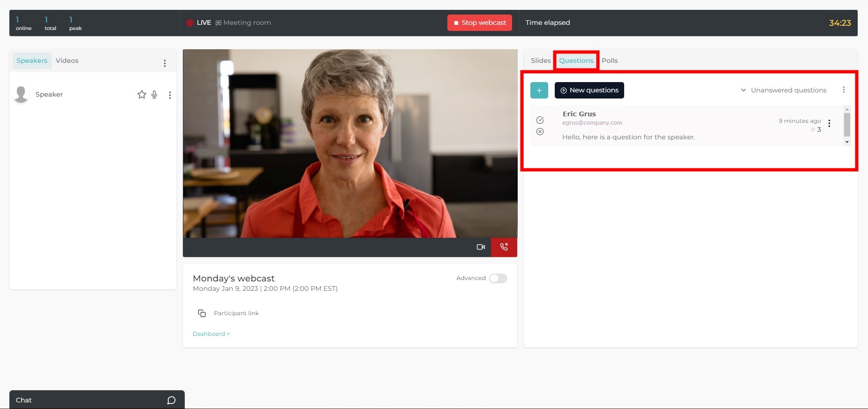Click the Speaker avatar icon
The image size is (868, 409).
click(21, 94)
